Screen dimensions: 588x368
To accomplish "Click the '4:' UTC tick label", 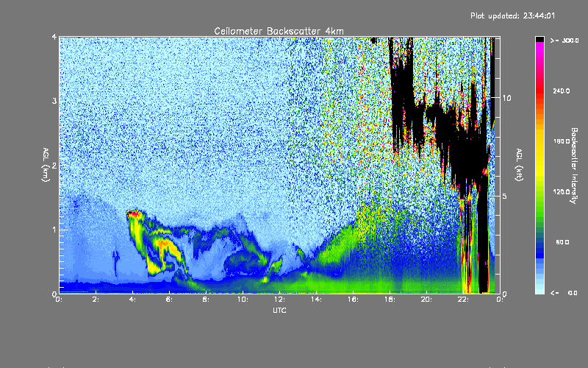I will (x=133, y=300).
